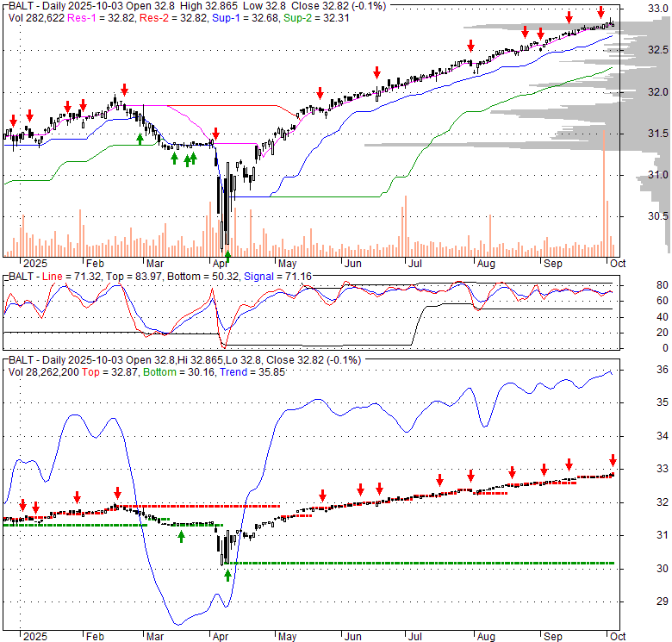Click the 60 level on the oscillator axis
The image size is (672, 642).
pos(663,301)
